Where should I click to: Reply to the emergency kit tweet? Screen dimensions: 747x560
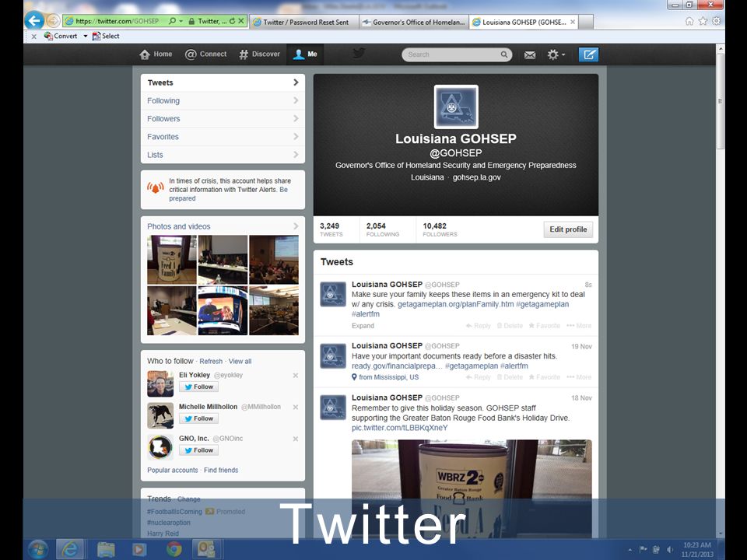coord(479,326)
